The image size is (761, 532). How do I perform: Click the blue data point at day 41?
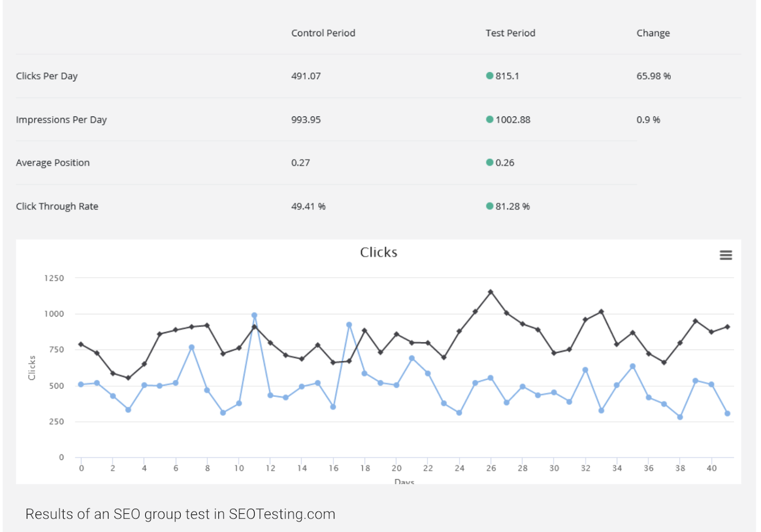tap(727, 414)
